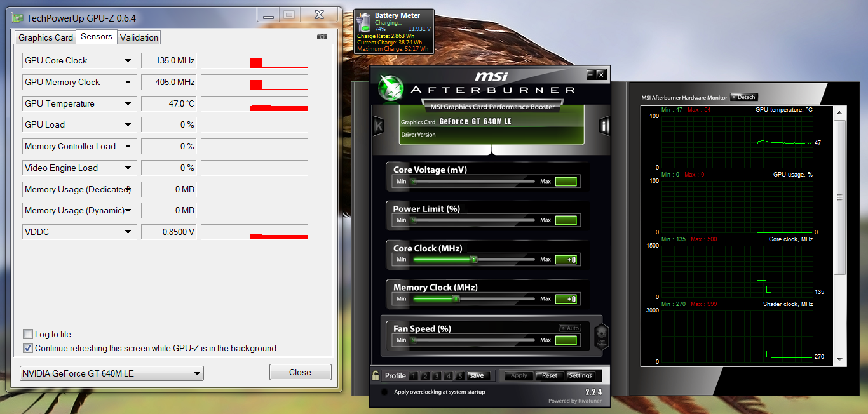Screen dimensions: 868x414
Task: Click the Core Clock slider handle
Action: pyautogui.click(x=474, y=259)
